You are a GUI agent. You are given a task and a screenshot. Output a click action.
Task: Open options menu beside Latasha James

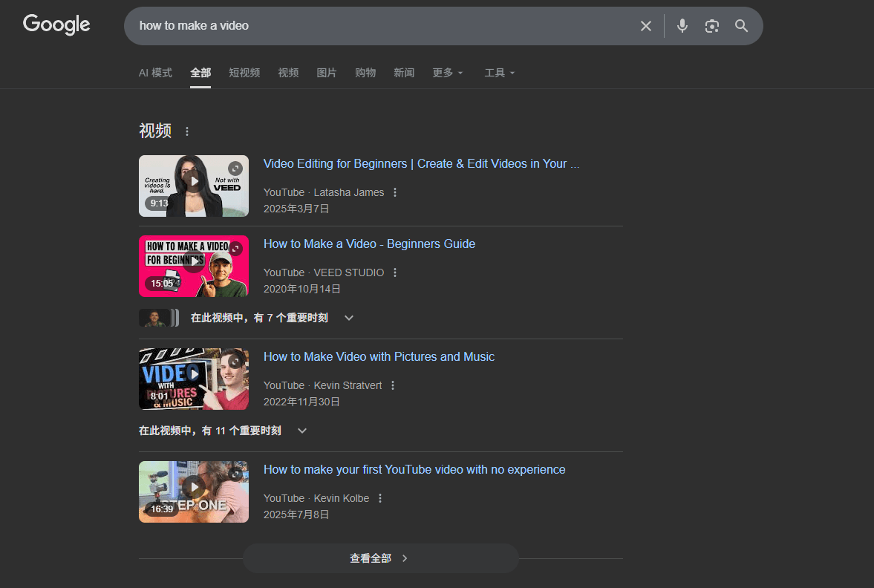tap(395, 192)
